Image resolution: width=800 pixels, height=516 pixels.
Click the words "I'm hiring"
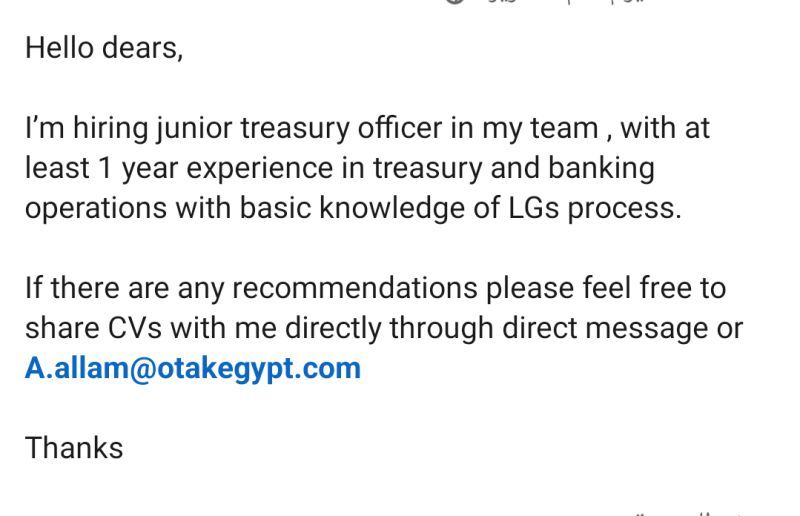(x=86, y=128)
